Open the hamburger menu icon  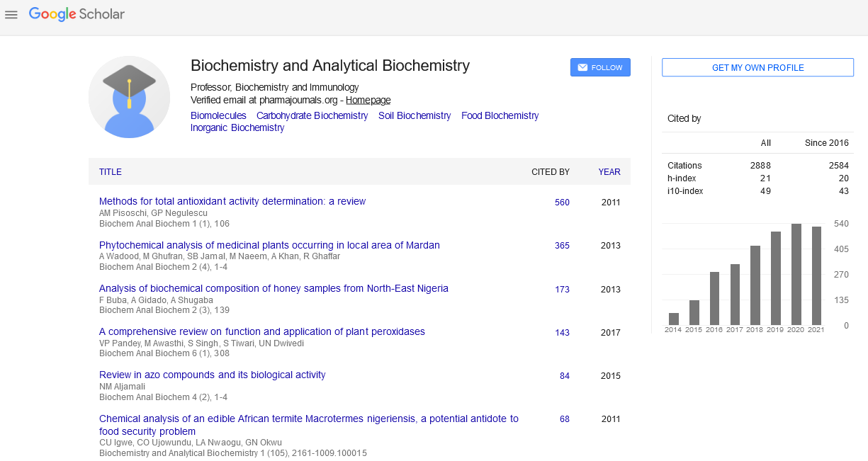(11, 14)
